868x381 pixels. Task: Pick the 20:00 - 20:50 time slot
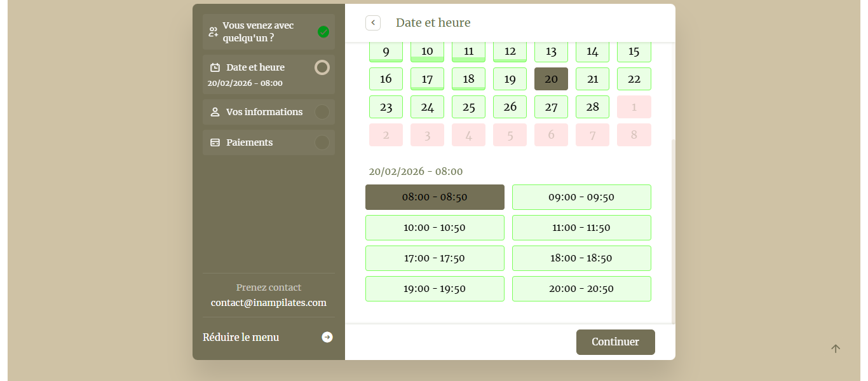tap(581, 289)
